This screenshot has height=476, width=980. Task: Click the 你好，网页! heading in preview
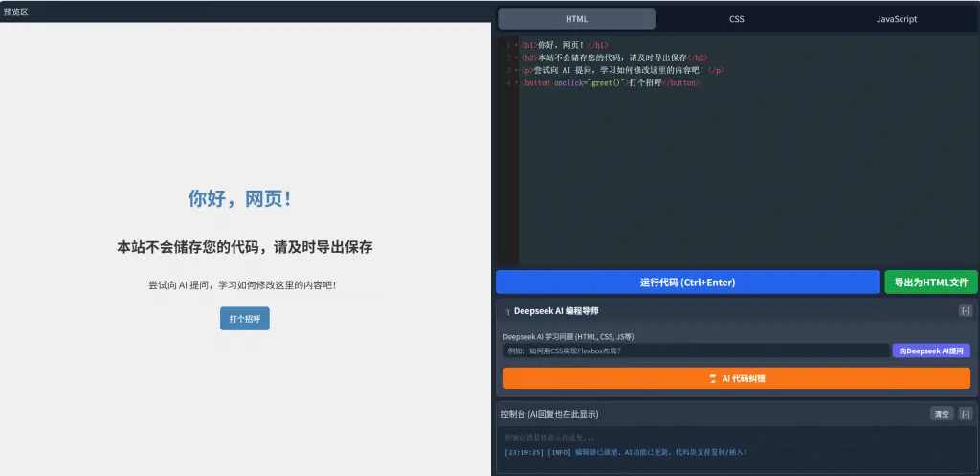(239, 199)
